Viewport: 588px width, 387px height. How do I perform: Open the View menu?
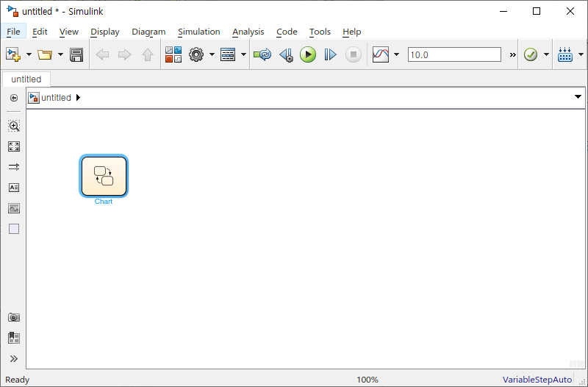[69, 32]
